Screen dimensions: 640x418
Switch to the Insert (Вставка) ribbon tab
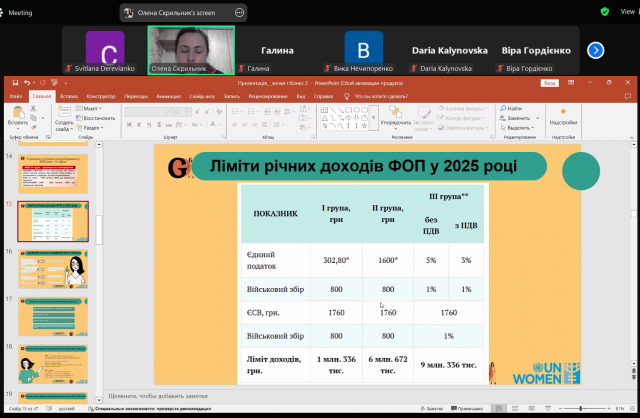(x=69, y=96)
